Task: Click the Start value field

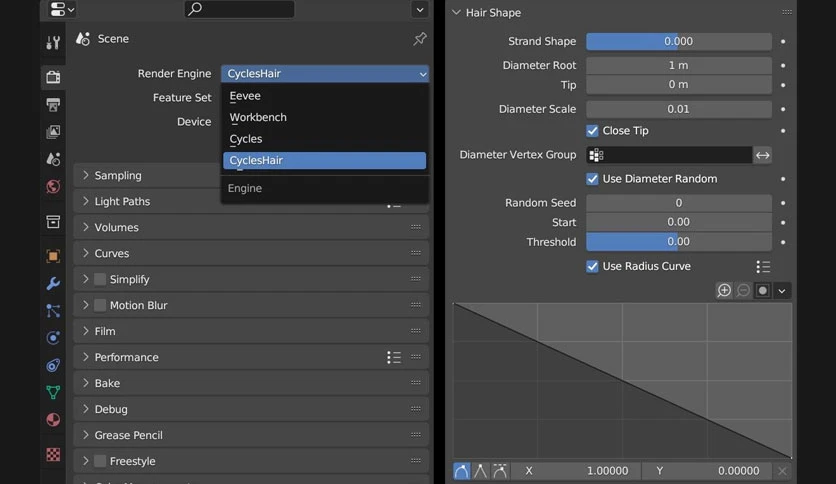Action: tap(679, 222)
